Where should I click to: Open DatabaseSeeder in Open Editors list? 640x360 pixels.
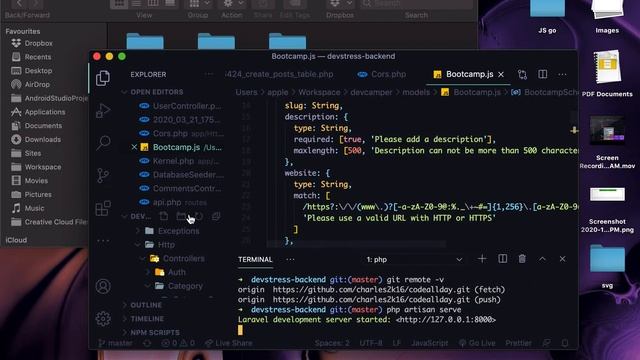pyautogui.click(x=182, y=175)
